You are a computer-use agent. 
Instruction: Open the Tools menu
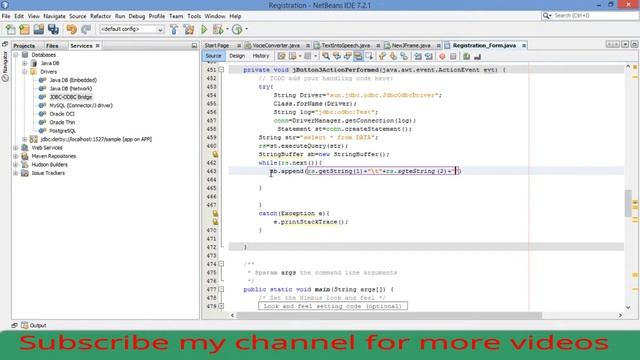[194, 16]
